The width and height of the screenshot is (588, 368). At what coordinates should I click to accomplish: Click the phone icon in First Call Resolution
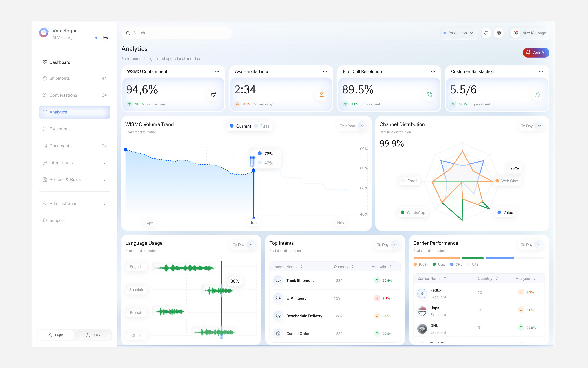pyautogui.click(x=429, y=94)
